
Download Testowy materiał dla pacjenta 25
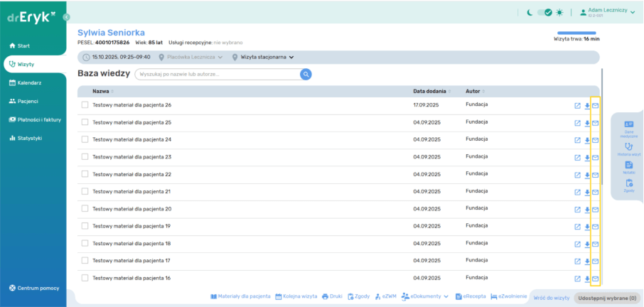point(587,123)
